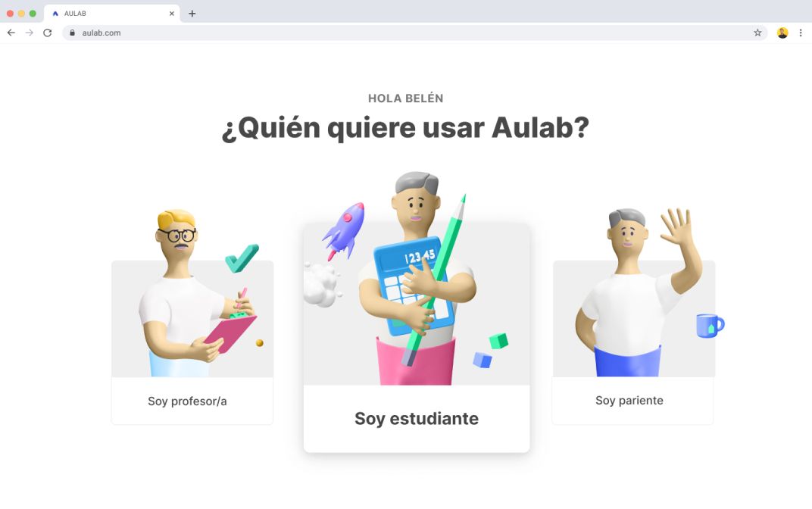View site info via padlock icon
Screen dimensions: 812x509
pyautogui.click(x=73, y=33)
